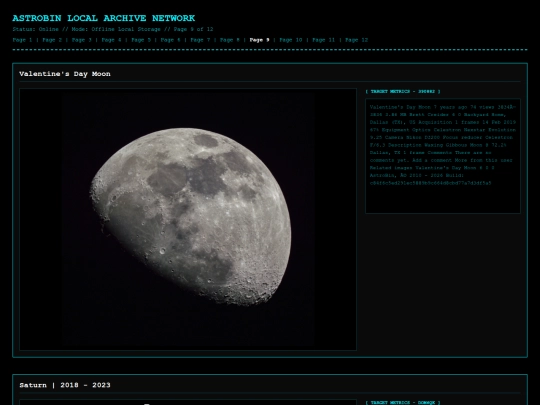
Task: Go to Page 10
Action: coord(291,40)
